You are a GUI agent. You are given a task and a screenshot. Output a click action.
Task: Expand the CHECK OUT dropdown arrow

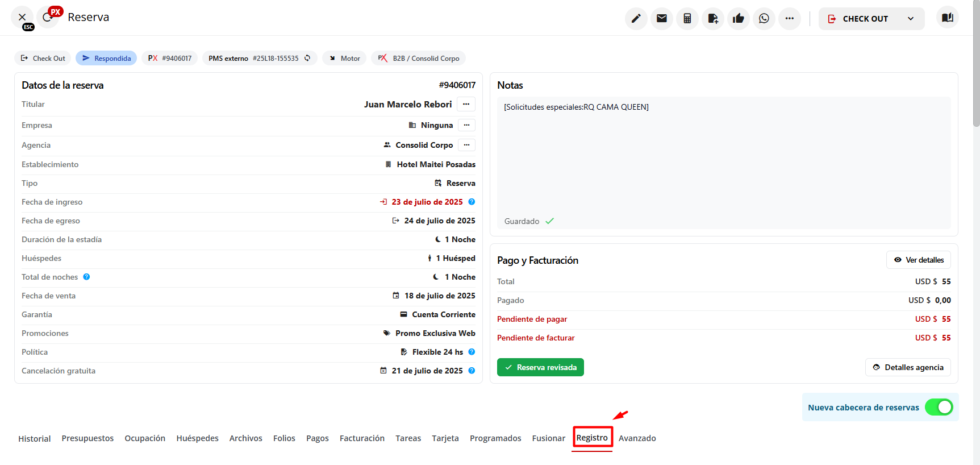click(911, 19)
